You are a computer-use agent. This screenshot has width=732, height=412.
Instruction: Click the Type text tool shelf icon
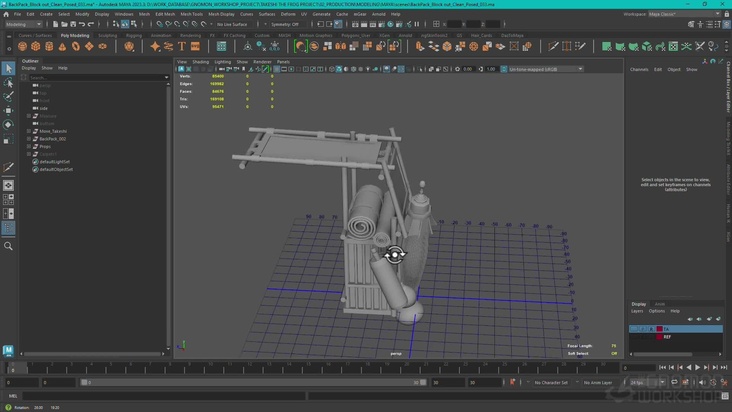click(182, 46)
